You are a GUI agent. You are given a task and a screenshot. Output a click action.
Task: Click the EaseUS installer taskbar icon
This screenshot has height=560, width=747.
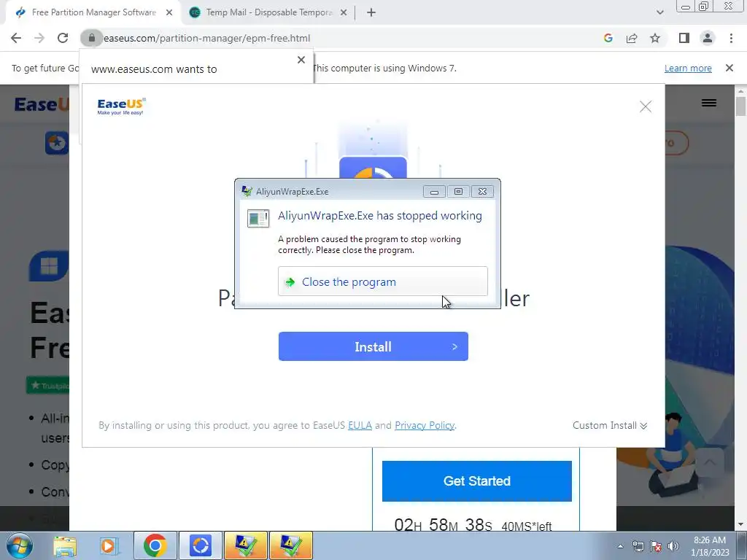click(x=201, y=545)
